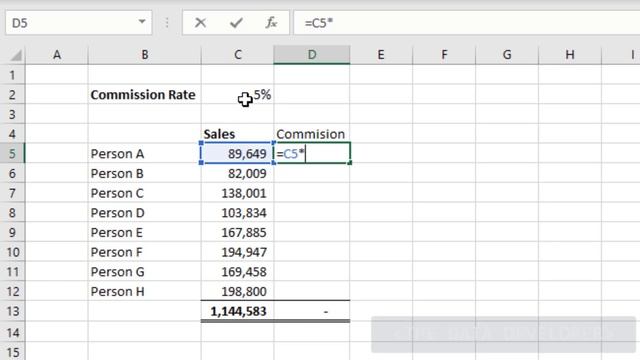Click the Sales header cell

point(238,134)
